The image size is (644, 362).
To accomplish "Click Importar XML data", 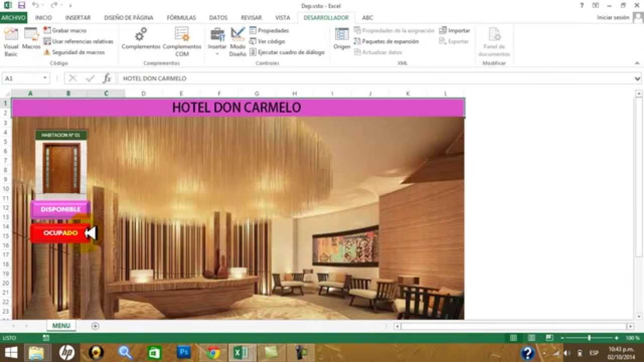I will (454, 31).
